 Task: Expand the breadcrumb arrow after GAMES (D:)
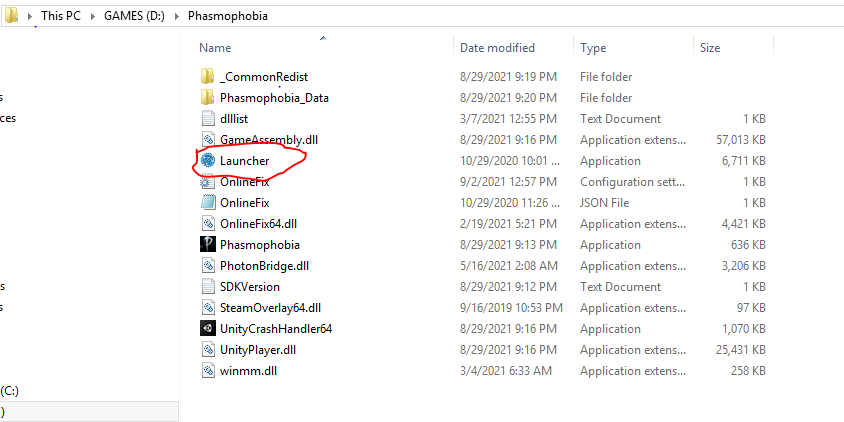(177, 16)
